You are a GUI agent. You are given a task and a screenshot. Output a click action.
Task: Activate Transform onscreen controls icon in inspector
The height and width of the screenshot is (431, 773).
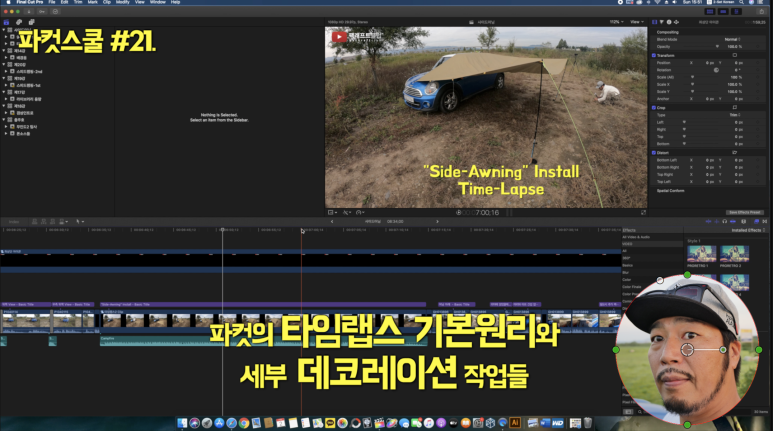(735, 55)
